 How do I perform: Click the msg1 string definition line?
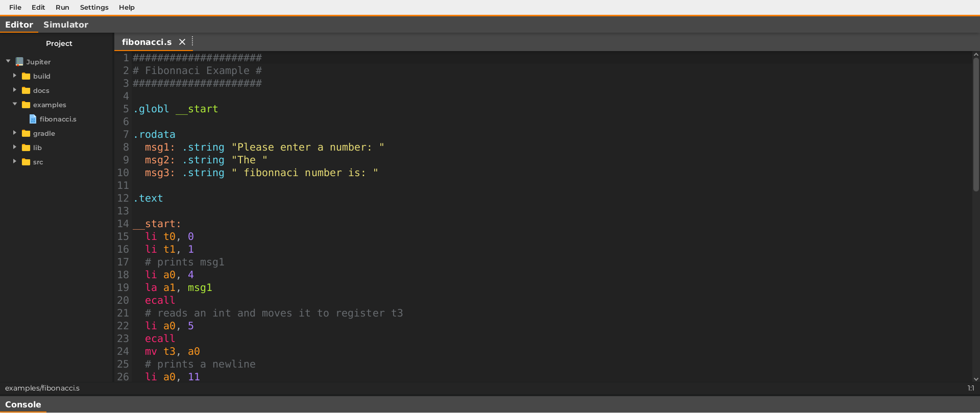coord(264,147)
